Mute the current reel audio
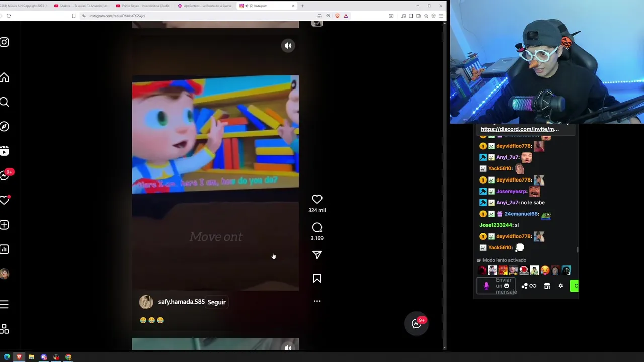The image size is (644, 362). point(288,45)
